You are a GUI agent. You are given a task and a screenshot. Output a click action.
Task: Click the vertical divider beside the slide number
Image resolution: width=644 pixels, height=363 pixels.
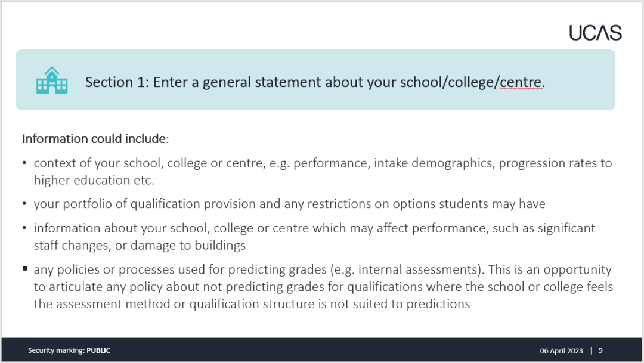click(591, 350)
